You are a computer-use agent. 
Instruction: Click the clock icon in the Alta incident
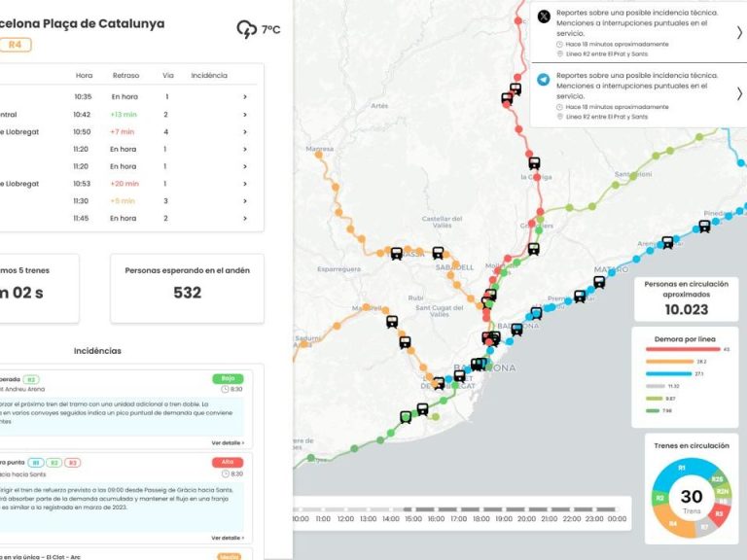point(226,473)
